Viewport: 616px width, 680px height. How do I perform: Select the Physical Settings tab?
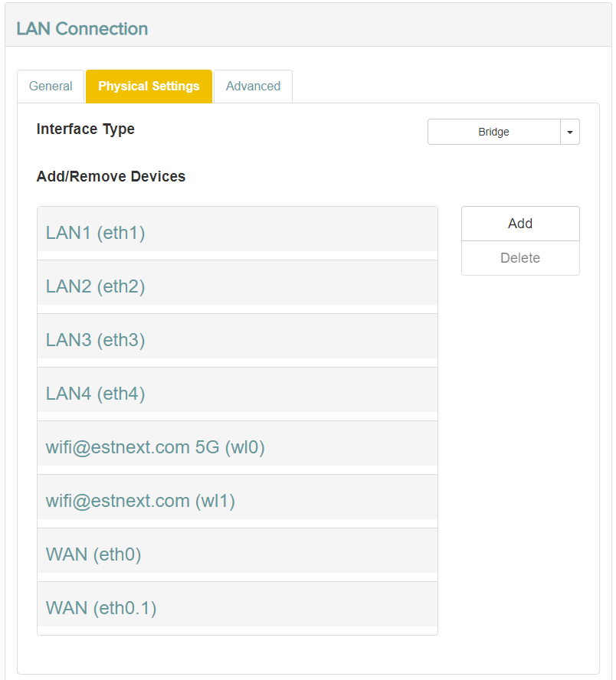(149, 87)
